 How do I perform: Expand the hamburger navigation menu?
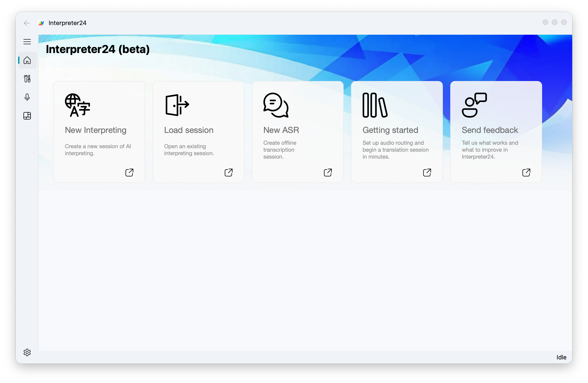(x=27, y=41)
